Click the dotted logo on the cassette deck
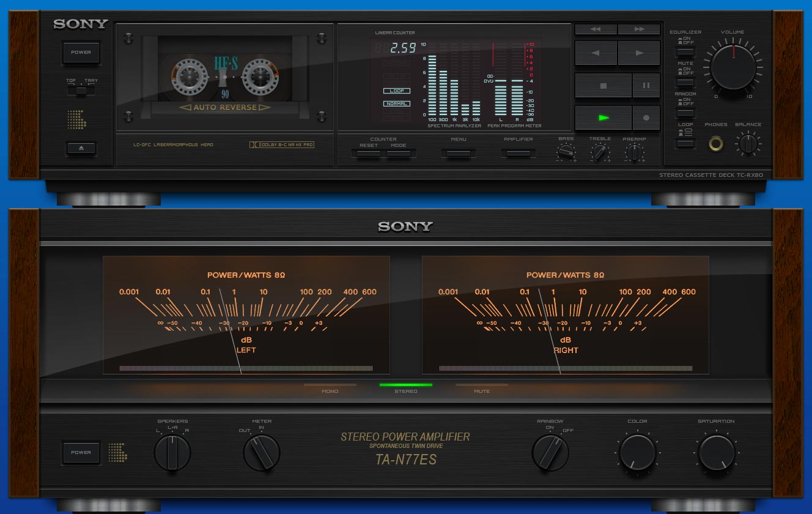The image size is (812, 514). (x=76, y=119)
